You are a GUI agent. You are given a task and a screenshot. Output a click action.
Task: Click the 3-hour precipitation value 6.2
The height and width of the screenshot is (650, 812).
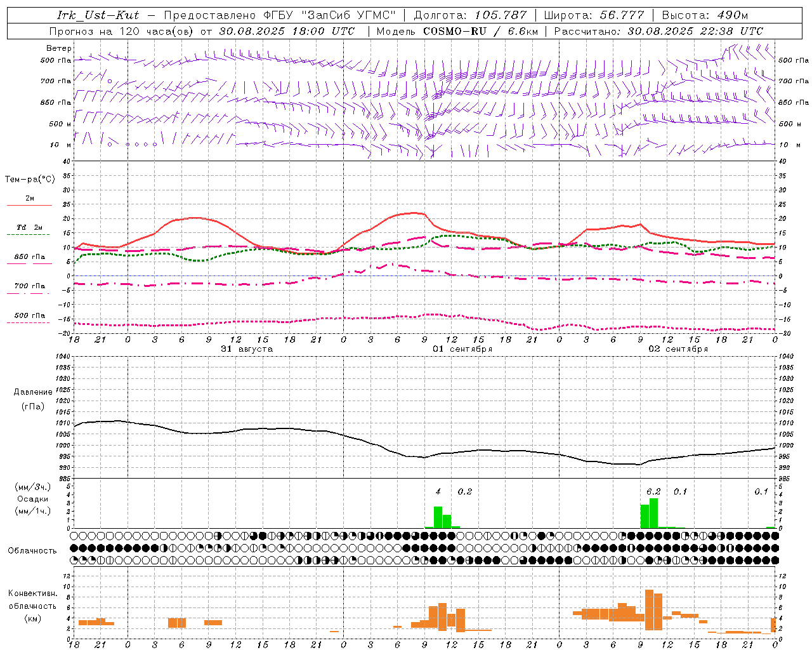653,491
